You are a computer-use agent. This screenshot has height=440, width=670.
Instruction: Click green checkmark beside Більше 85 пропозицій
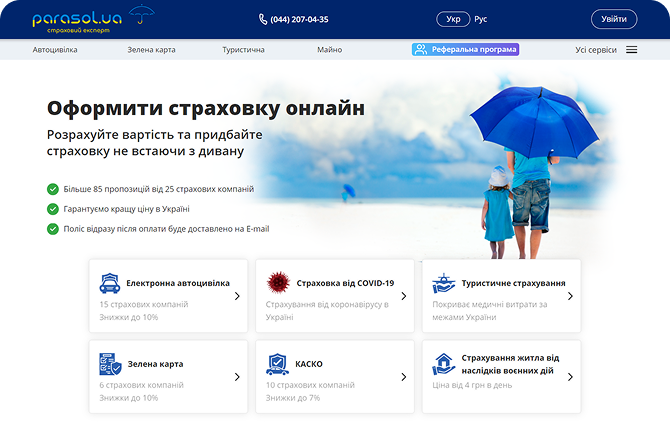53,189
